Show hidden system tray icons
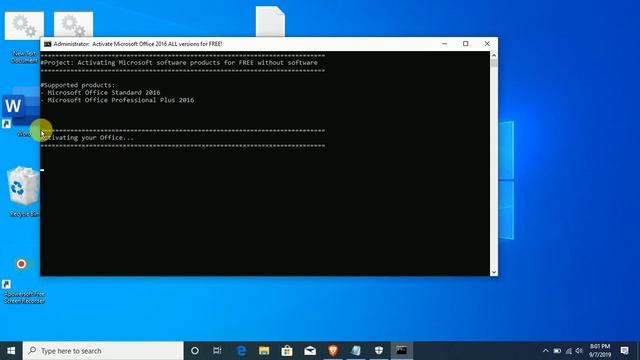This screenshot has height=360, width=640. pos(546,351)
